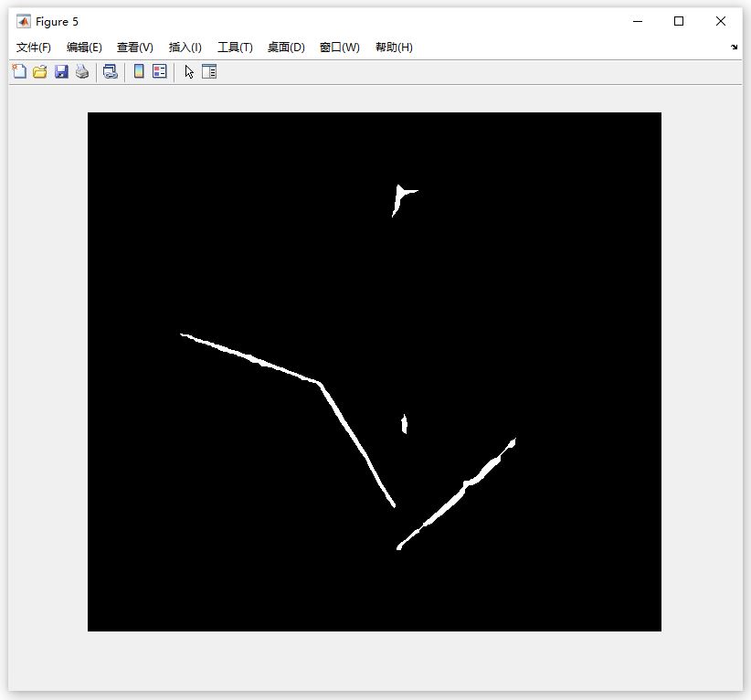Click the thick diagonal white streak
751x700 pixels.
coord(459,495)
